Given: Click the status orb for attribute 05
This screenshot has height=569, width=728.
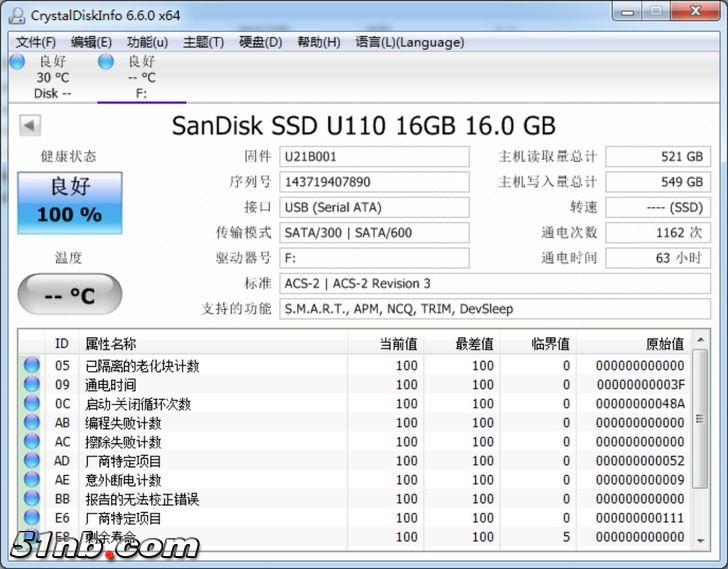Looking at the screenshot, I should click(32, 365).
